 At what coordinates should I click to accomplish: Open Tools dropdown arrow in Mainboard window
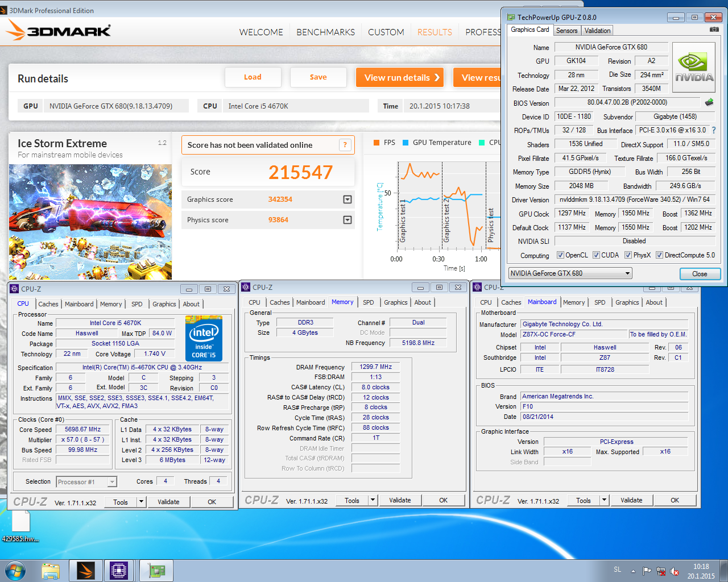click(x=605, y=500)
